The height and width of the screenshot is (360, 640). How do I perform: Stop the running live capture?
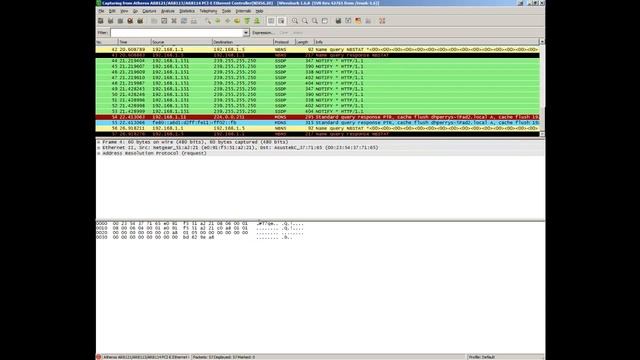[130, 21]
